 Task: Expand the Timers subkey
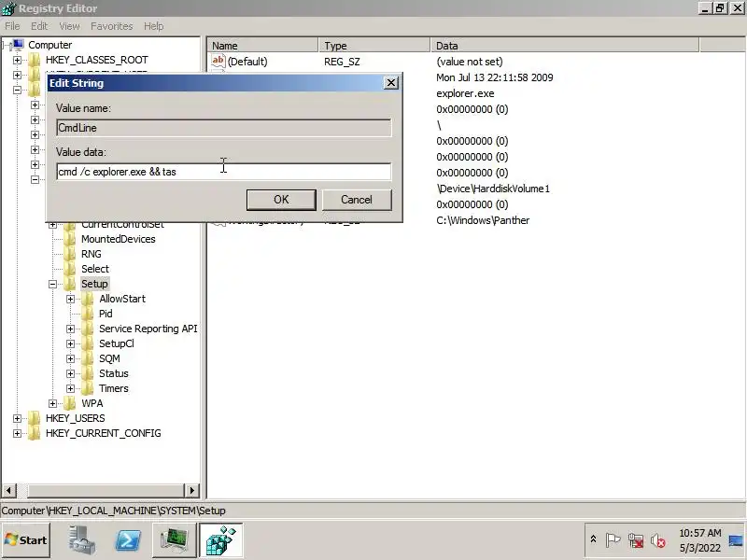(x=71, y=388)
